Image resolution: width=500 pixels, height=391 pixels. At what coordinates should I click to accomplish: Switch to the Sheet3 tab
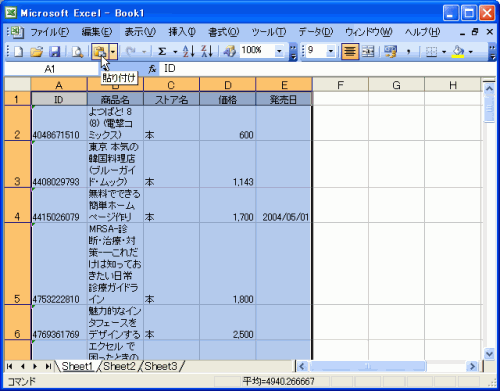tap(161, 366)
